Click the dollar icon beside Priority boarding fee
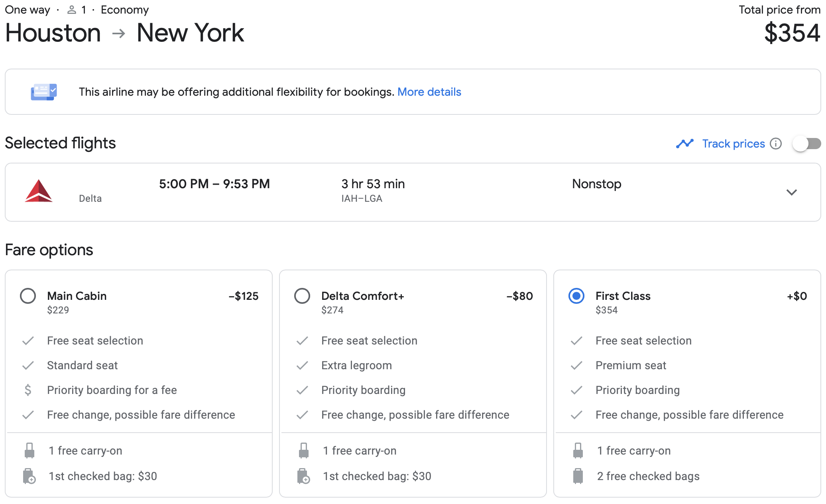 (28, 390)
